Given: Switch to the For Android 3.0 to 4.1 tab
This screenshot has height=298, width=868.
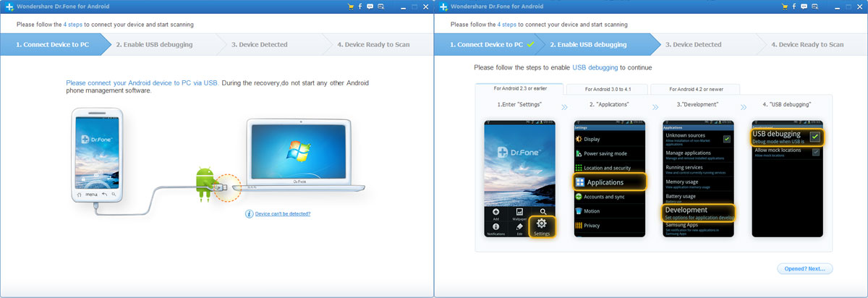Looking at the screenshot, I should [606, 89].
